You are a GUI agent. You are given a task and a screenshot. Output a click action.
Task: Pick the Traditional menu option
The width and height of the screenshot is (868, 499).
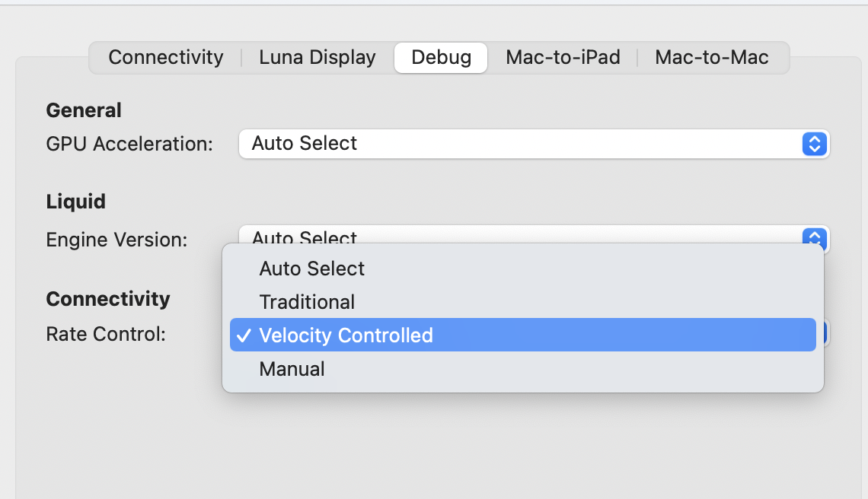307,302
